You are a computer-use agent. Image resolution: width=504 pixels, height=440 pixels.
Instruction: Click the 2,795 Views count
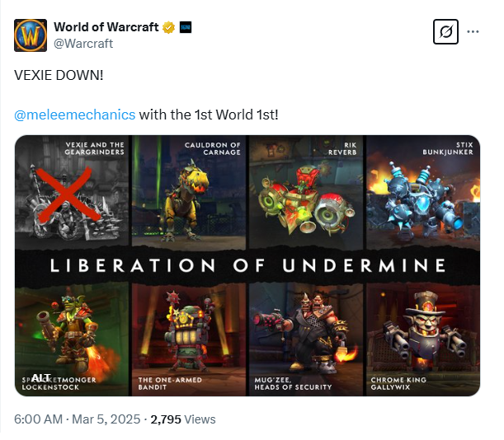[x=183, y=419]
